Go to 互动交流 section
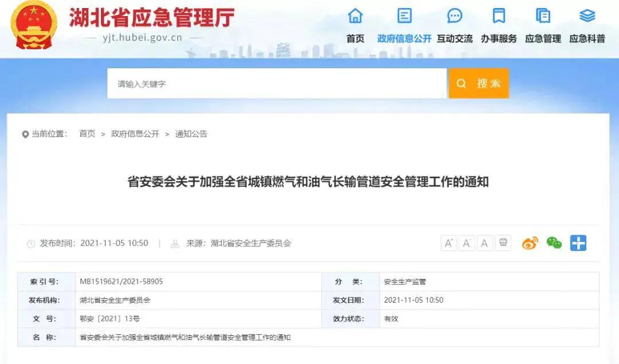Screen dimensions: 619x364 click(455, 26)
